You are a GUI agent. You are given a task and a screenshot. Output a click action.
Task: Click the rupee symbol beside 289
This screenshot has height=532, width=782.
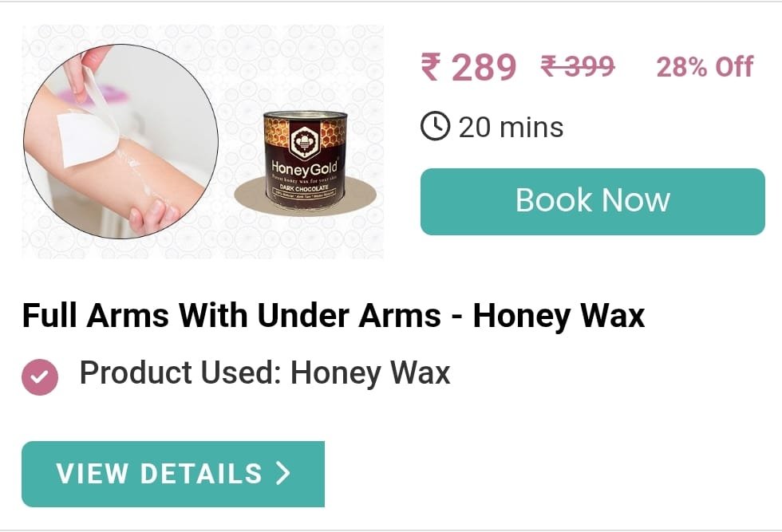(x=431, y=67)
